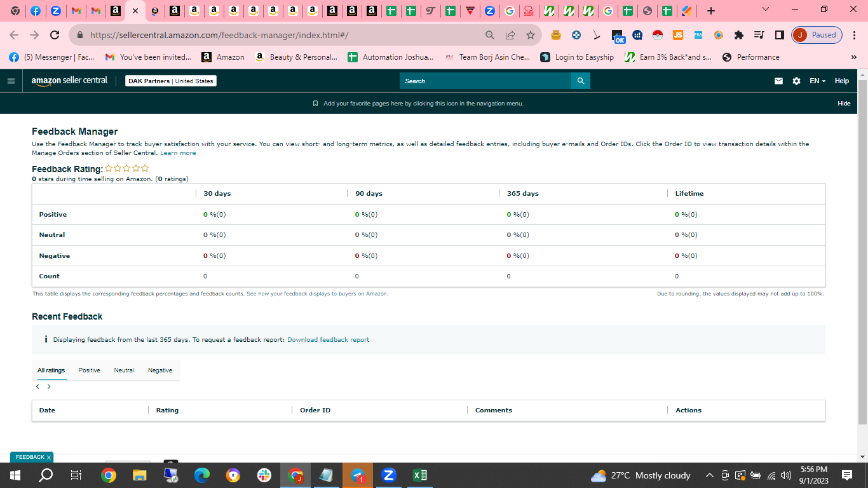The height and width of the screenshot is (488, 868).
Task: Click the search magnifier button
Action: [581, 81]
